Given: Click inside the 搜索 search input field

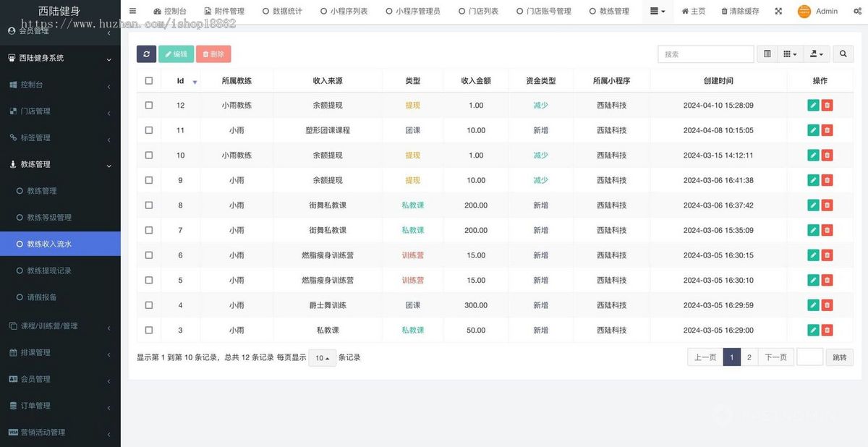Looking at the screenshot, I should (705, 54).
